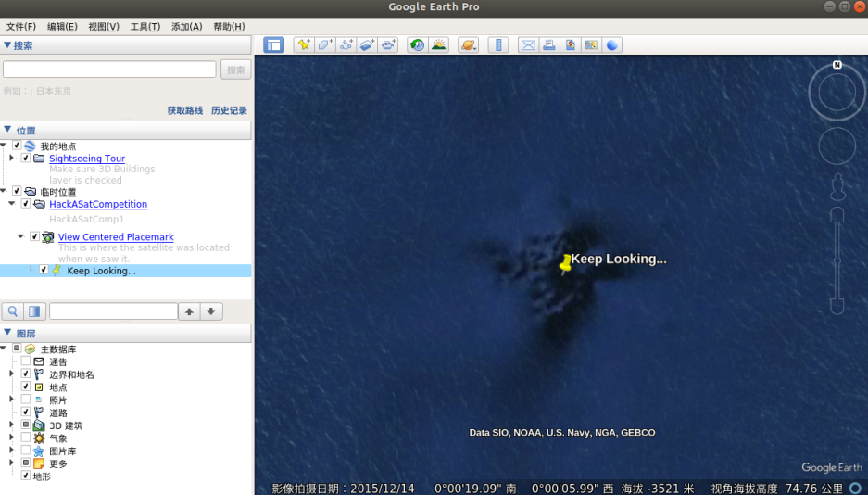This screenshot has height=495, width=868.
Task: Open the 工具(T) menu
Action: click(x=145, y=27)
